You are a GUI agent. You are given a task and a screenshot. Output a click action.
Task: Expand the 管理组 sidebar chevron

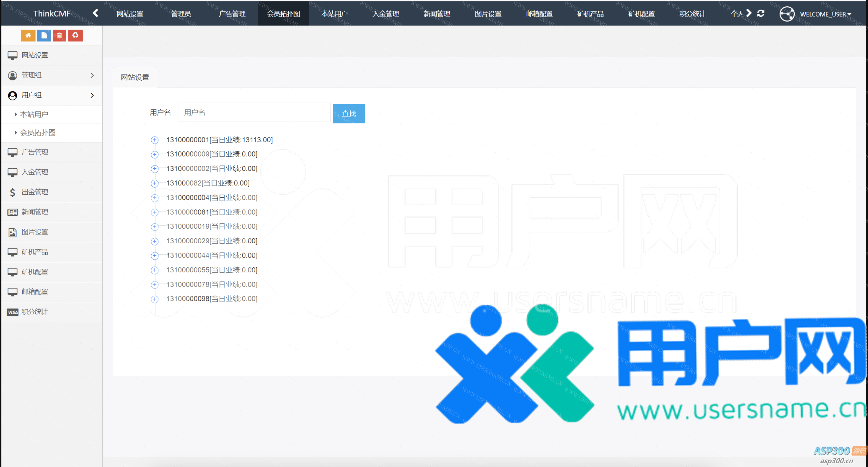92,75
